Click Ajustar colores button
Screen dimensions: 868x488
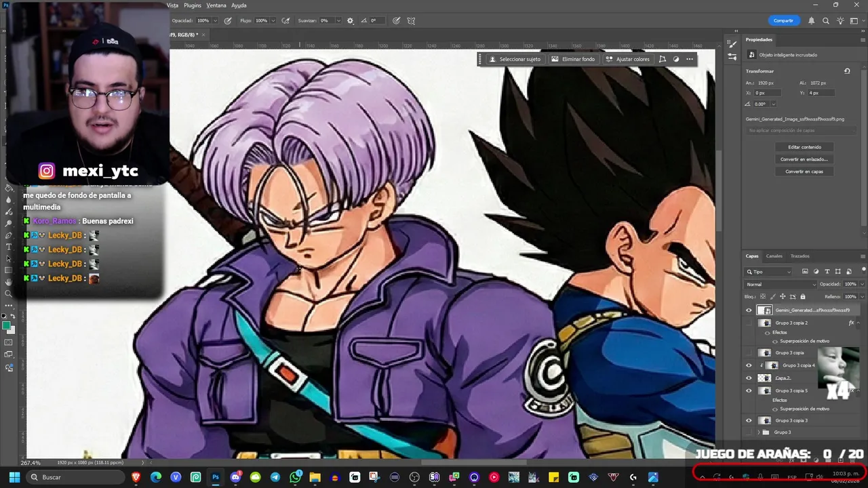coord(627,59)
